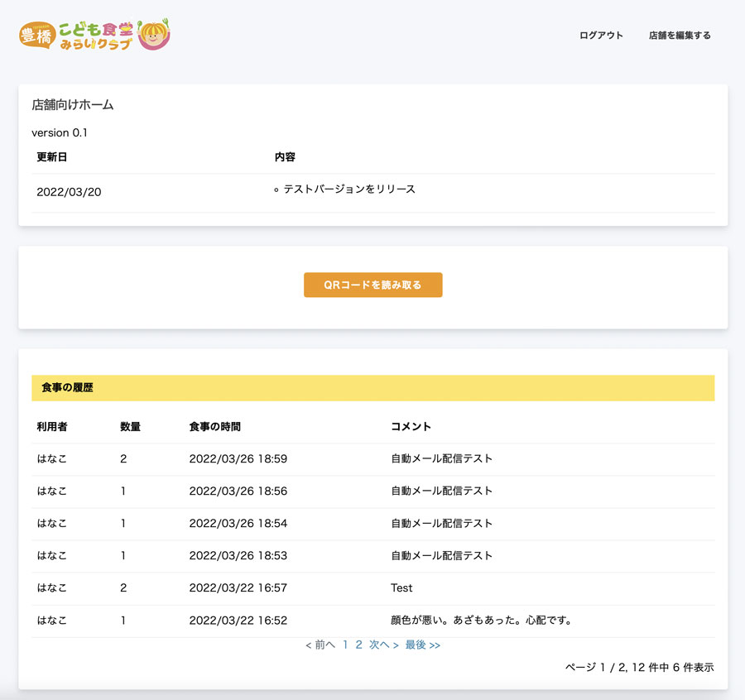Image resolution: width=745 pixels, height=700 pixels.
Task: Go to pagination page 1
Action: pos(345,645)
